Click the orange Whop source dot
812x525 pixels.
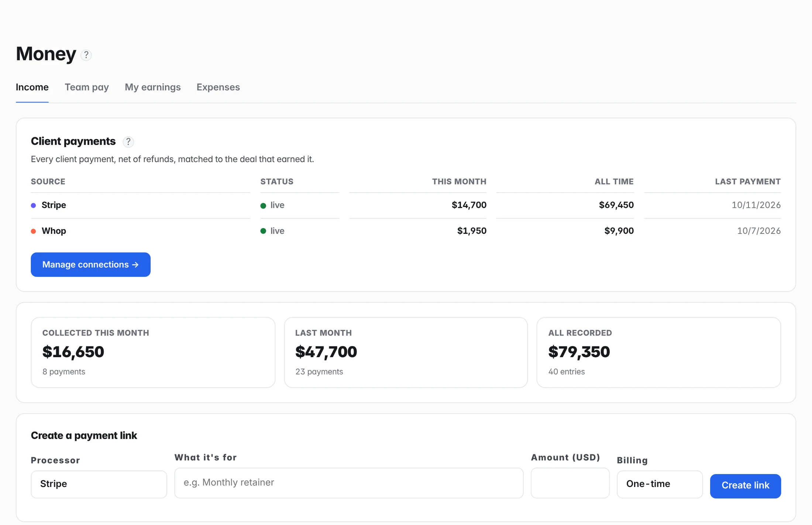pyautogui.click(x=34, y=231)
